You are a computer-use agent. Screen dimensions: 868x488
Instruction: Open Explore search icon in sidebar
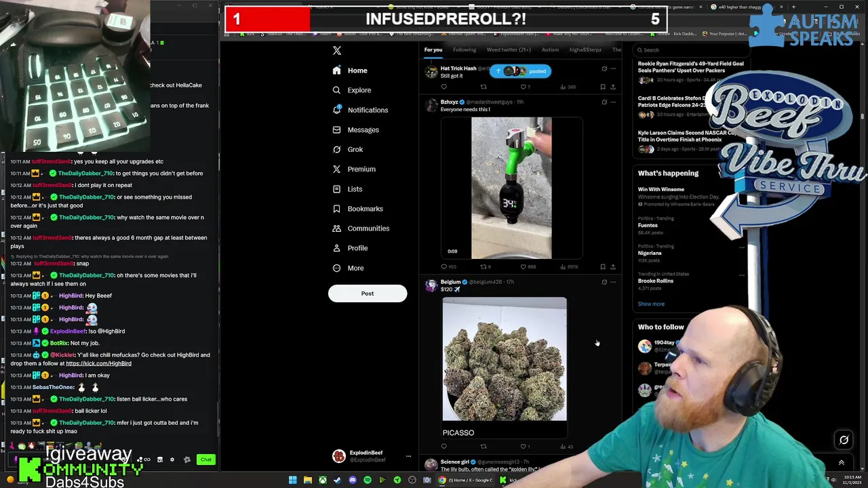click(336, 90)
